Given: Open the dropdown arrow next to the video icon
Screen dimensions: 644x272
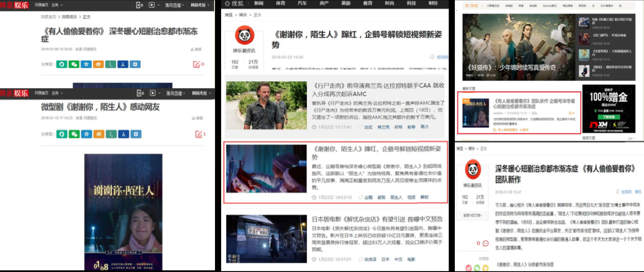Looking at the screenshot, I should (x=158, y=5).
